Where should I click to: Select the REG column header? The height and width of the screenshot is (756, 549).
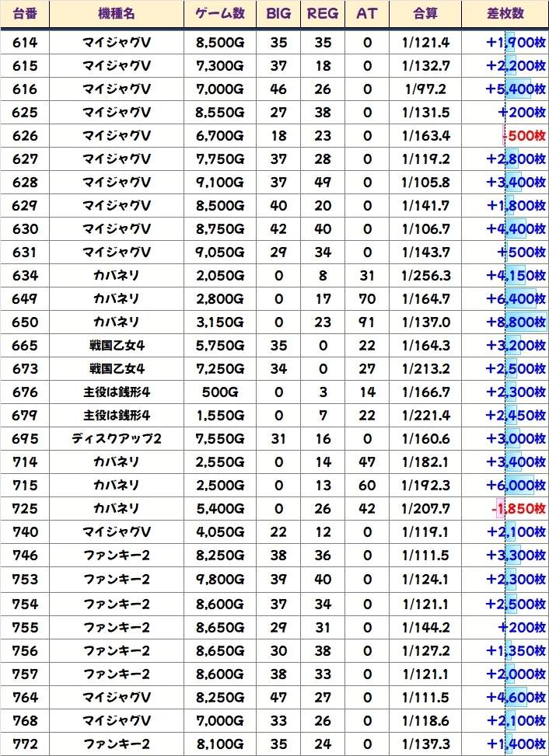(322, 14)
